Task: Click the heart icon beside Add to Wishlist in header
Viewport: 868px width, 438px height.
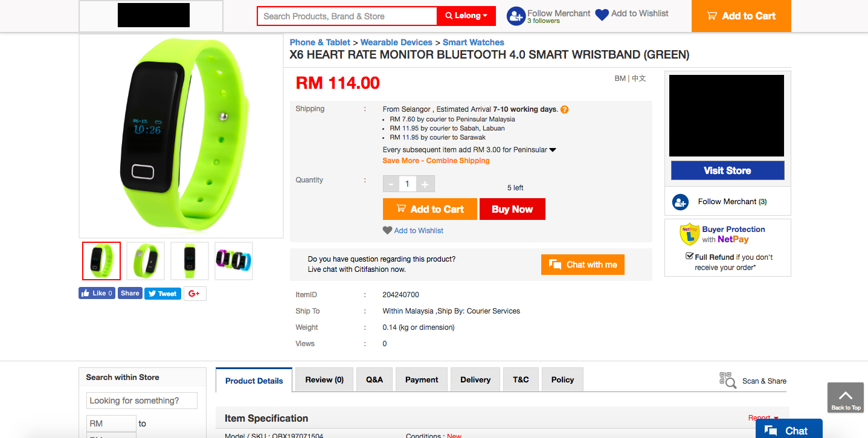Action: coord(602,14)
